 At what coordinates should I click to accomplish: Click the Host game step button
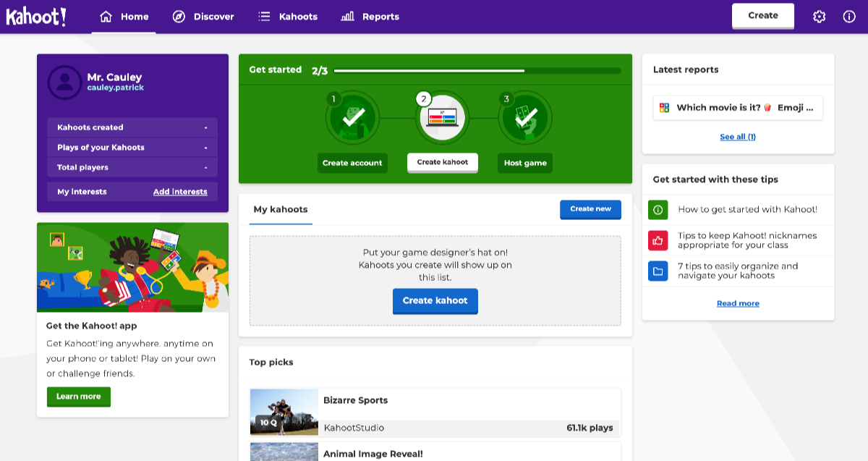525,163
